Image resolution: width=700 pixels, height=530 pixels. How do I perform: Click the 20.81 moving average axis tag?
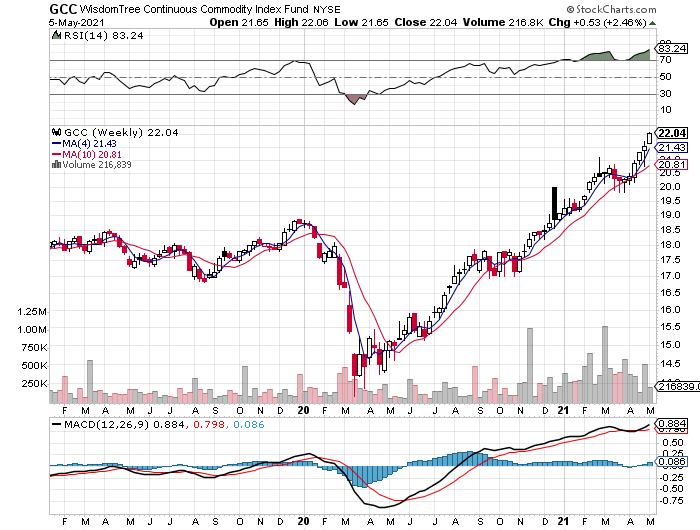[672, 164]
